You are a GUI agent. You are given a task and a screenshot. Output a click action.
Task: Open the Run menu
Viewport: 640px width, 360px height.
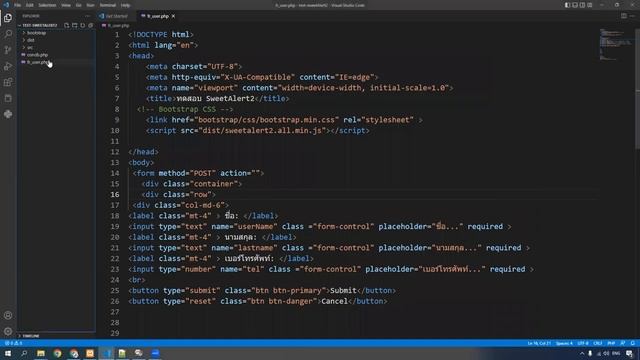pos(90,5)
